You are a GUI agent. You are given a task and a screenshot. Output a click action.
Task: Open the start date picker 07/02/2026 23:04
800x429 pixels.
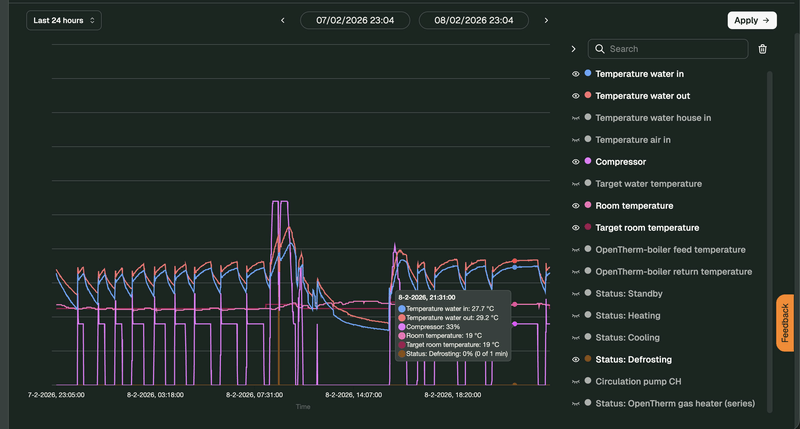(356, 20)
